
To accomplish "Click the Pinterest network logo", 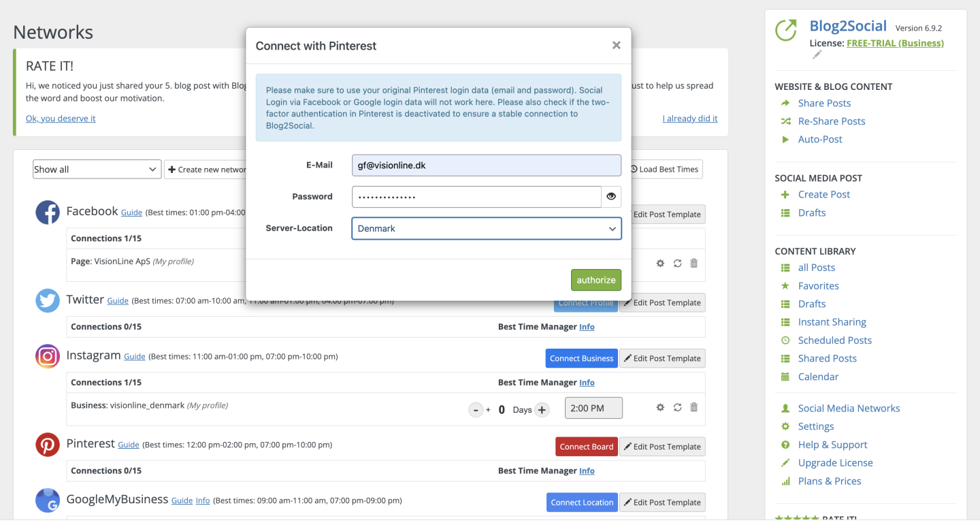I will [x=48, y=445].
